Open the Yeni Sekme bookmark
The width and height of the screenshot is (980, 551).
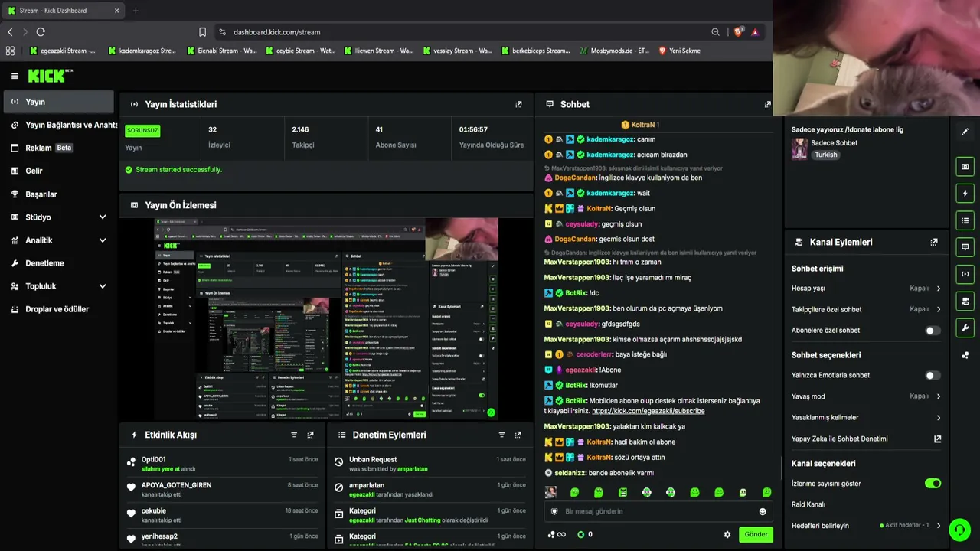pyautogui.click(x=679, y=51)
